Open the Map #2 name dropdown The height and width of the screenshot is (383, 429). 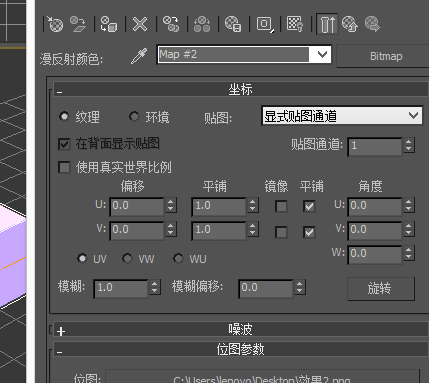click(x=322, y=54)
